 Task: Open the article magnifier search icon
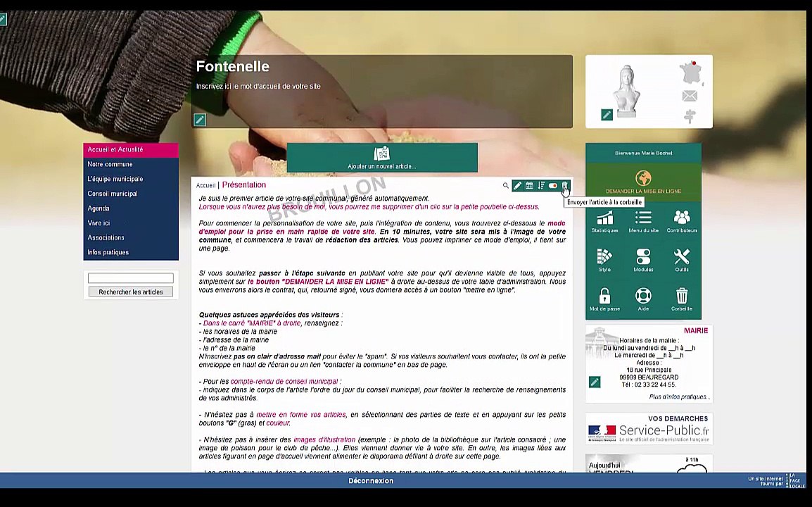click(x=505, y=186)
